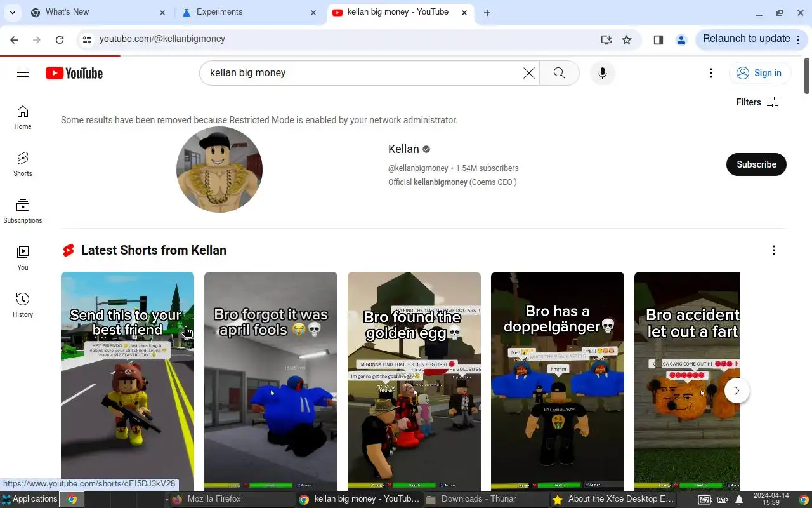Switch to Experiments tab
The image size is (812, 508).
pyautogui.click(x=249, y=13)
